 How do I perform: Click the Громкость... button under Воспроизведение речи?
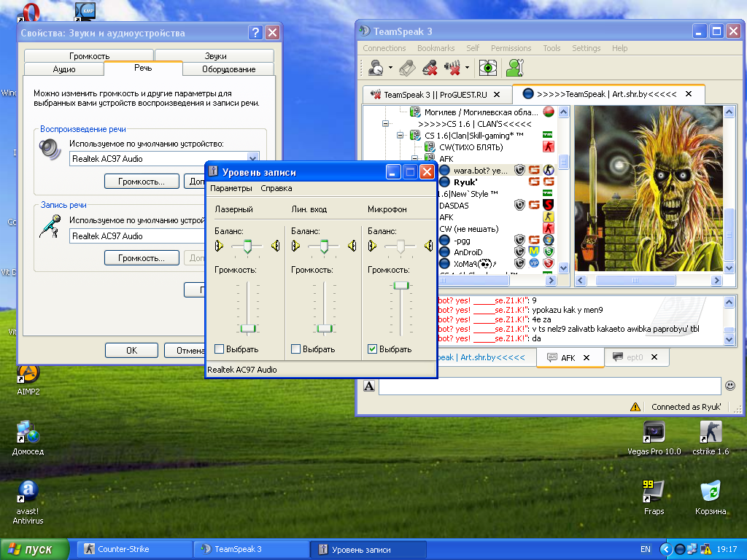142,182
